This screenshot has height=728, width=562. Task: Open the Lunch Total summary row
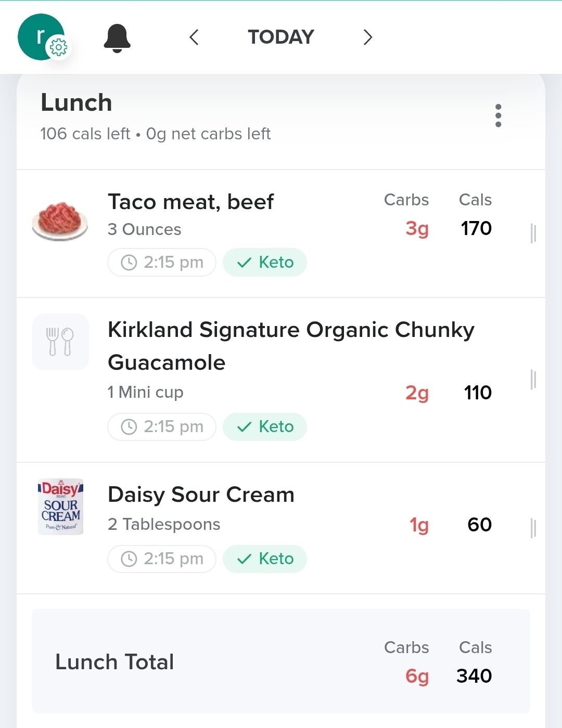[x=281, y=661]
